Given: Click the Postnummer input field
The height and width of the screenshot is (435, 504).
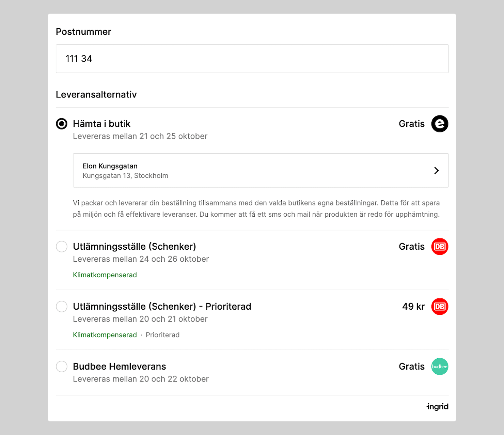Looking at the screenshot, I should click(252, 59).
